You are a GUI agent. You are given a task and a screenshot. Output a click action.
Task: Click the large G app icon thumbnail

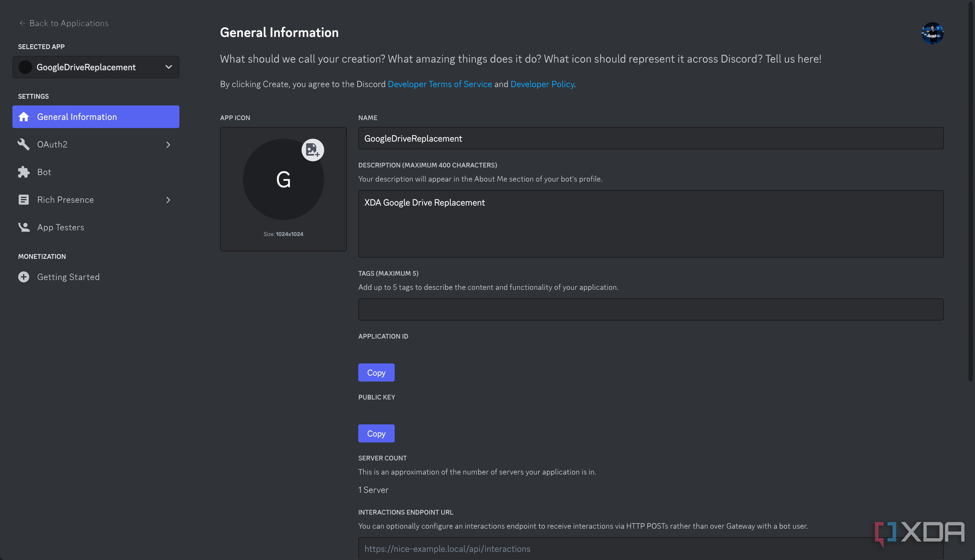click(283, 179)
